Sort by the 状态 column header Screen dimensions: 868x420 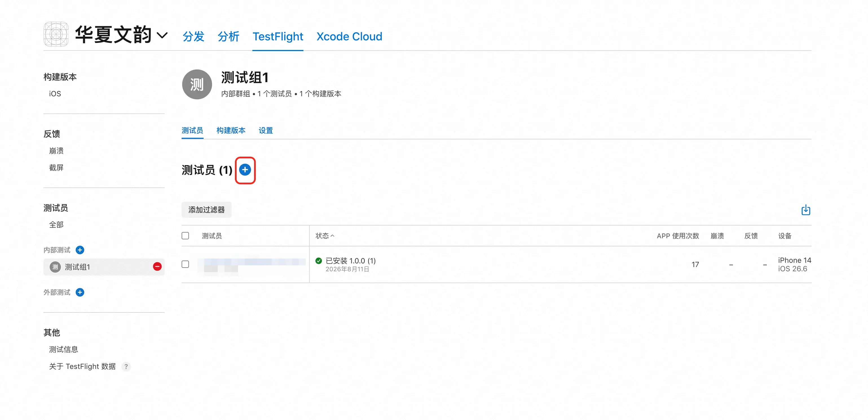(325, 236)
